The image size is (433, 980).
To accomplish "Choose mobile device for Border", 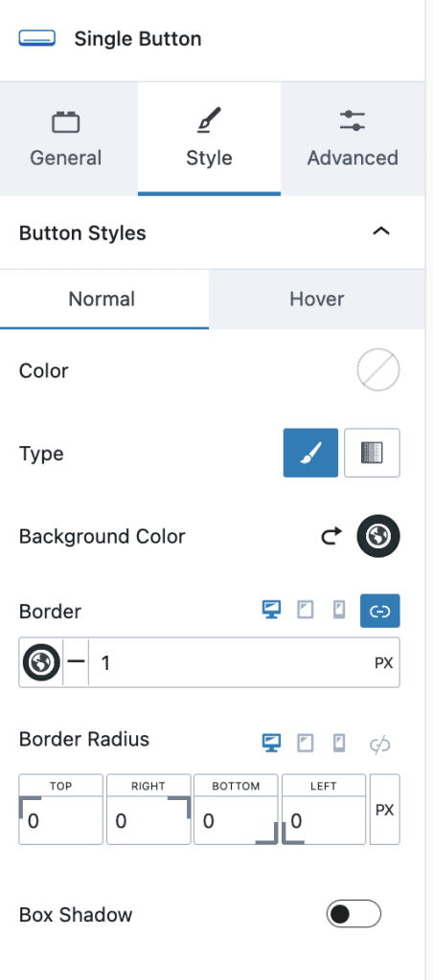I will pyautogui.click(x=338, y=610).
